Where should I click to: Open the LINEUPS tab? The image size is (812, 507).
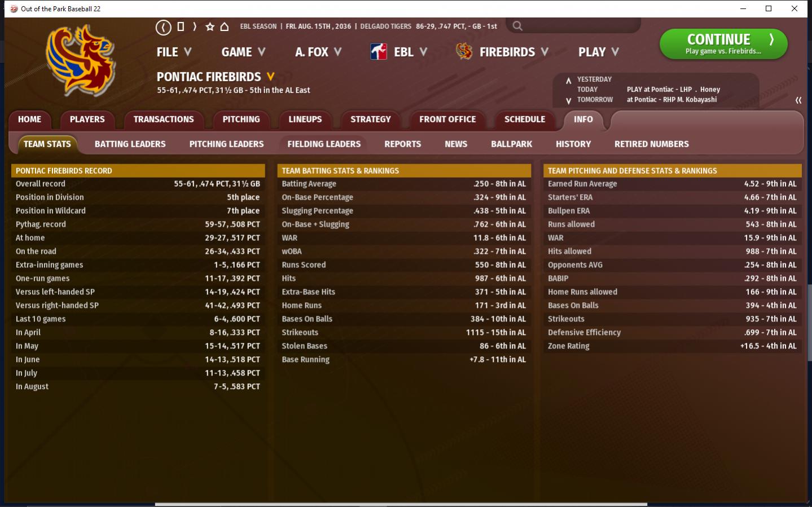(x=305, y=120)
